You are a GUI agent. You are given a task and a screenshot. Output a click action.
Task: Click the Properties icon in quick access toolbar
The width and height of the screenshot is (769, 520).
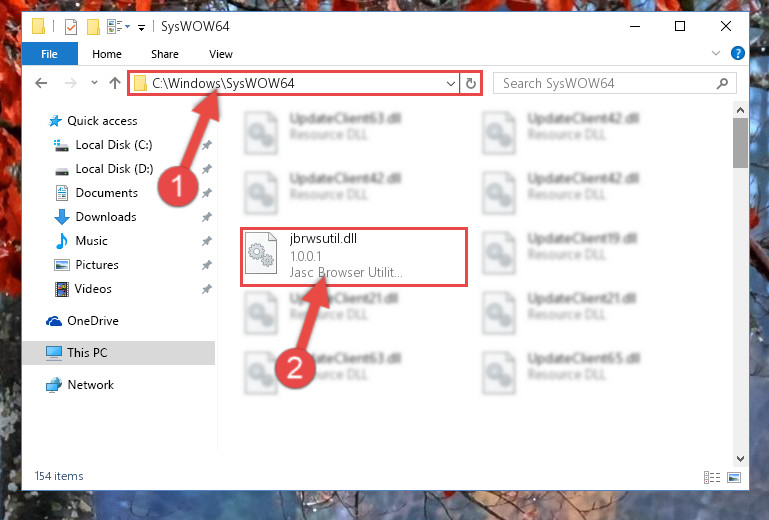point(71,26)
